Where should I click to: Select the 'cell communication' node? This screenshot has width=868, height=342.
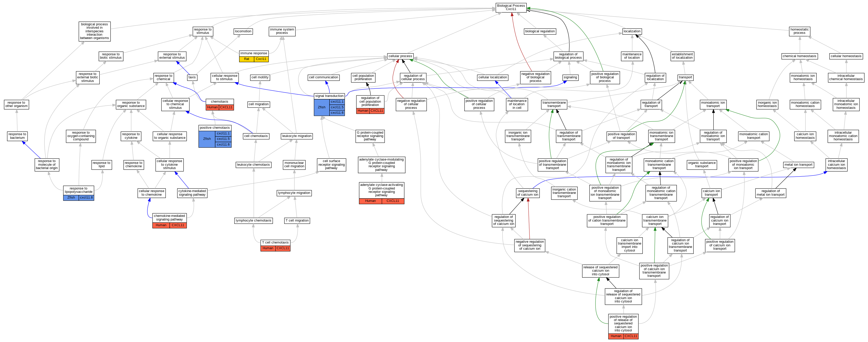pyautogui.click(x=324, y=78)
